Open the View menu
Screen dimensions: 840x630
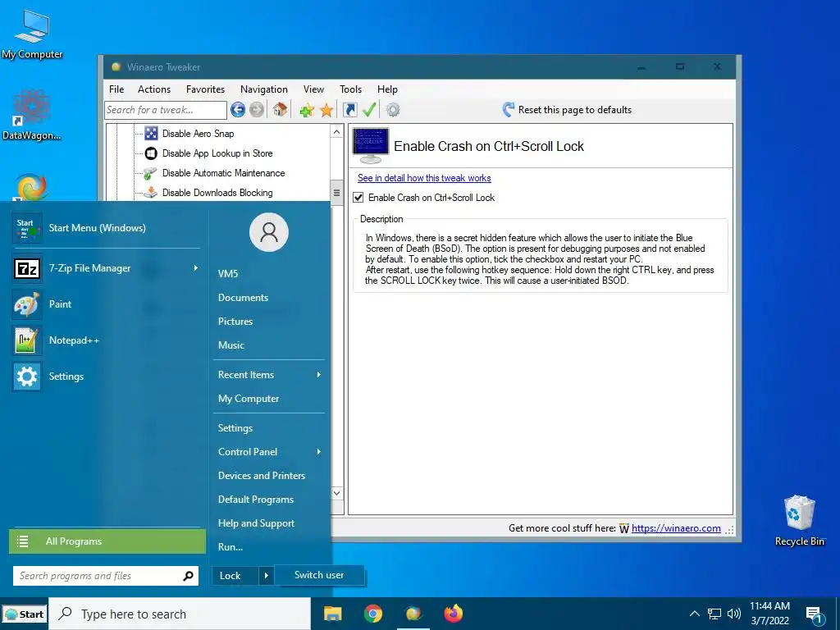click(x=313, y=89)
